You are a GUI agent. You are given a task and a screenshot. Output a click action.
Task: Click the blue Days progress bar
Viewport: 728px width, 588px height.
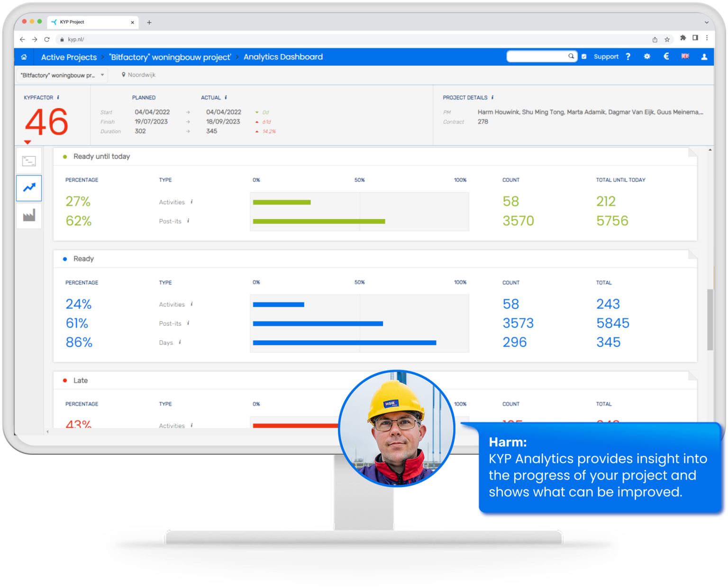(345, 342)
